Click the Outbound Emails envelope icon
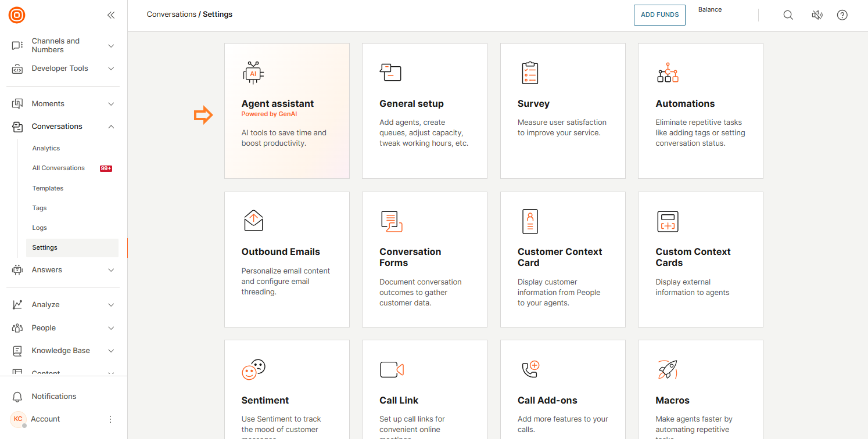 point(253,221)
